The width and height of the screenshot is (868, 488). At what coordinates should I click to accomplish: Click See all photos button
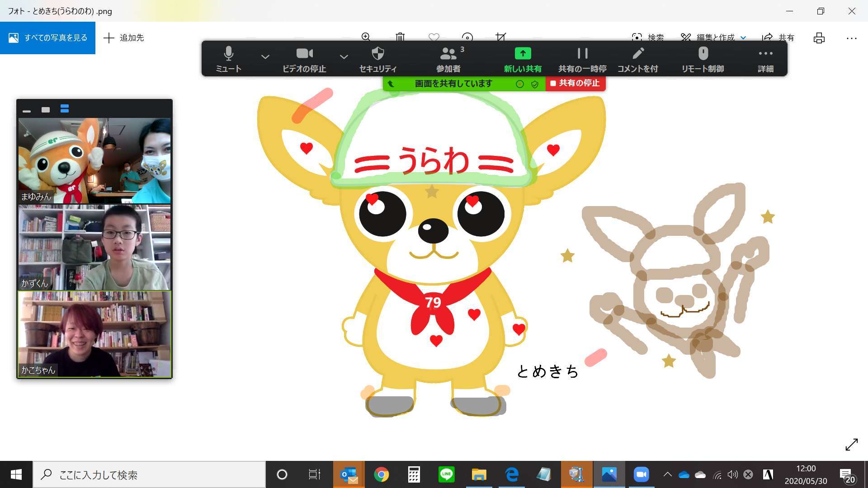click(47, 38)
